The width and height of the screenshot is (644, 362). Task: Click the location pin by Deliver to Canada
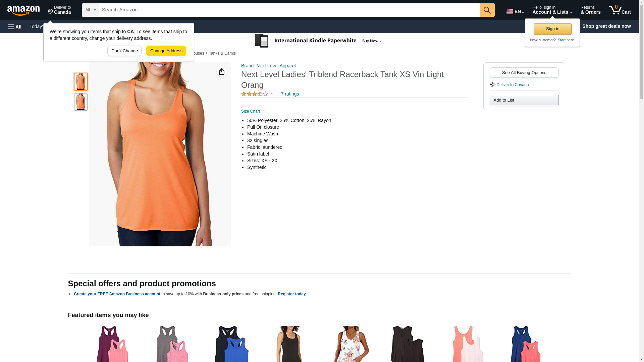click(492, 85)
